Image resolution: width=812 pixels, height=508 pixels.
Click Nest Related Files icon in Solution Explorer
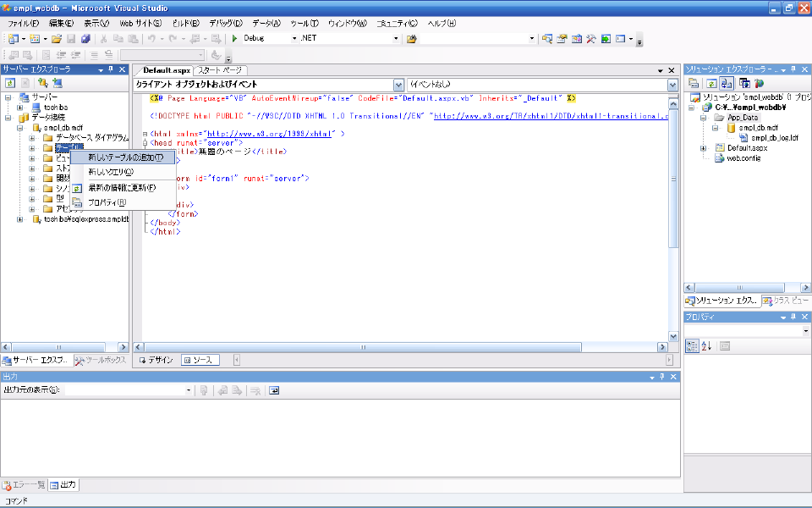click(x=727, y=84)
